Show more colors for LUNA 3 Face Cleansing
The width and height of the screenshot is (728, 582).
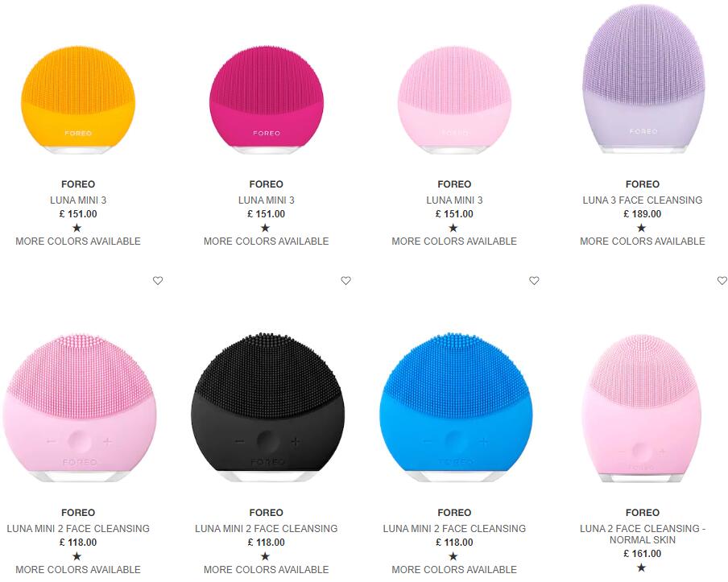[x=643, y=241]
